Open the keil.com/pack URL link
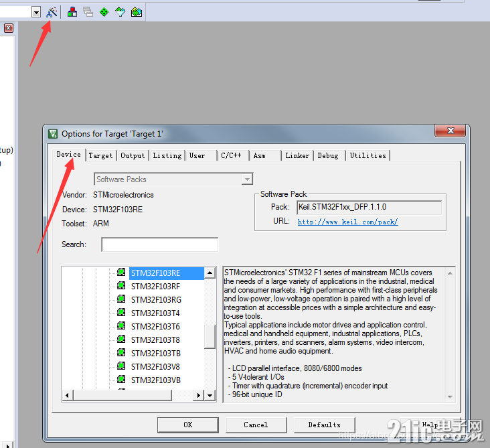490x448 pixels. (x=347, y=222)
